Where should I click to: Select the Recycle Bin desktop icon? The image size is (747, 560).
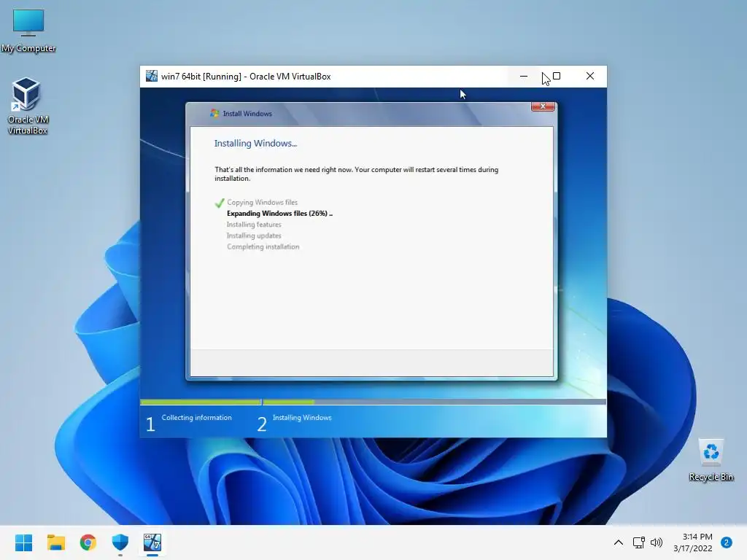[x=711, y=460]
